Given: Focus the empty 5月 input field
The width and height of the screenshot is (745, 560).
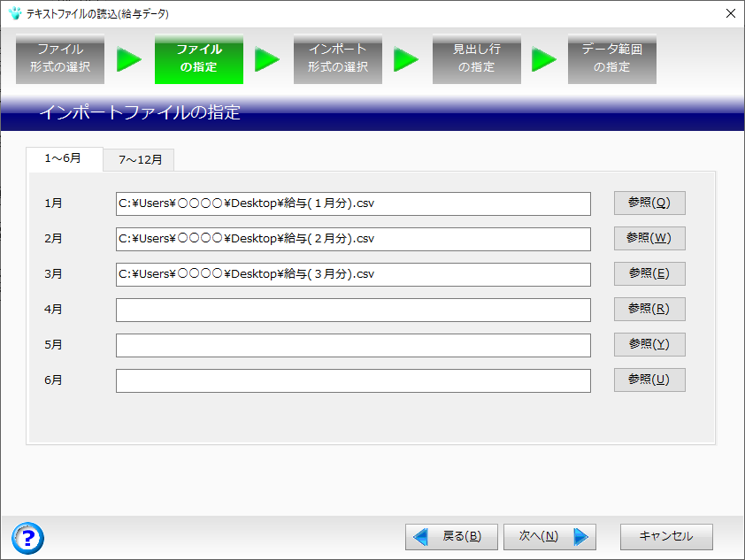Looking at the screenshot, I should click(352, 345).
